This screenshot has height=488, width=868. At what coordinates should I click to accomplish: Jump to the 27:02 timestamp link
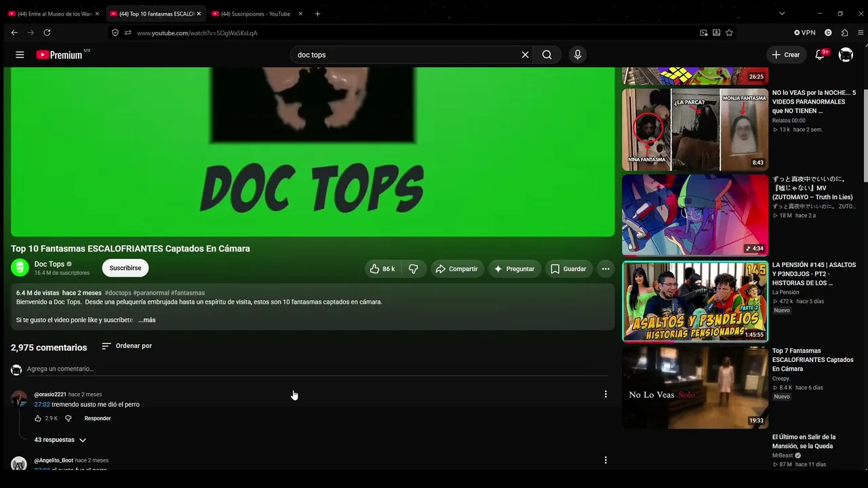click(42, 405)
